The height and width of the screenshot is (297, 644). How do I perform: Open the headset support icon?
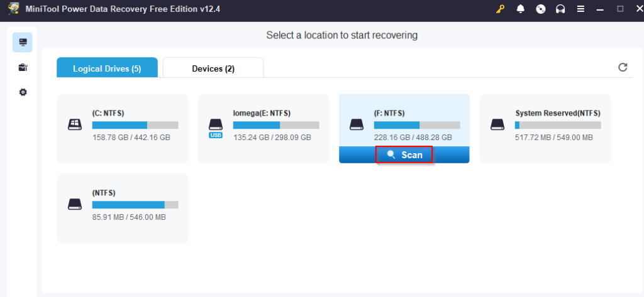[560, 9]
